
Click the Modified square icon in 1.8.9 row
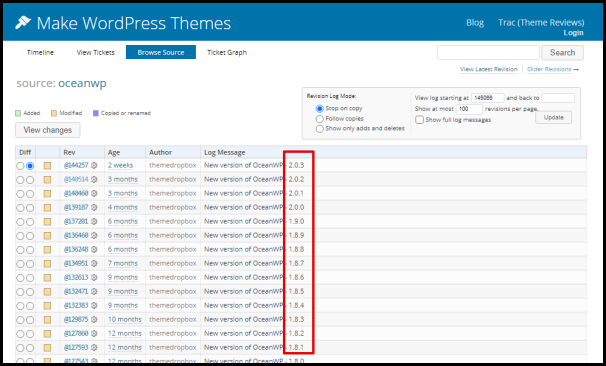47,236
